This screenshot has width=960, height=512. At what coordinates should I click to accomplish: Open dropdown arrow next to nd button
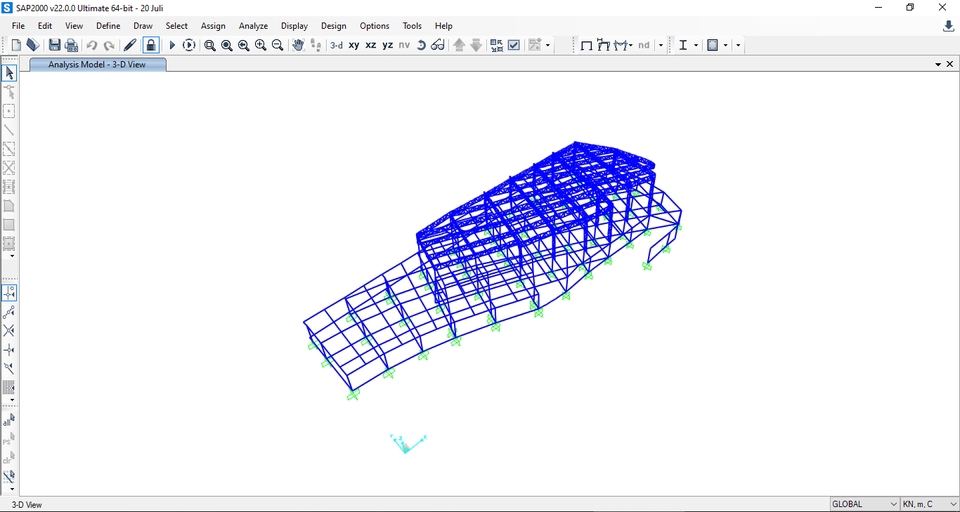[661, 45]
